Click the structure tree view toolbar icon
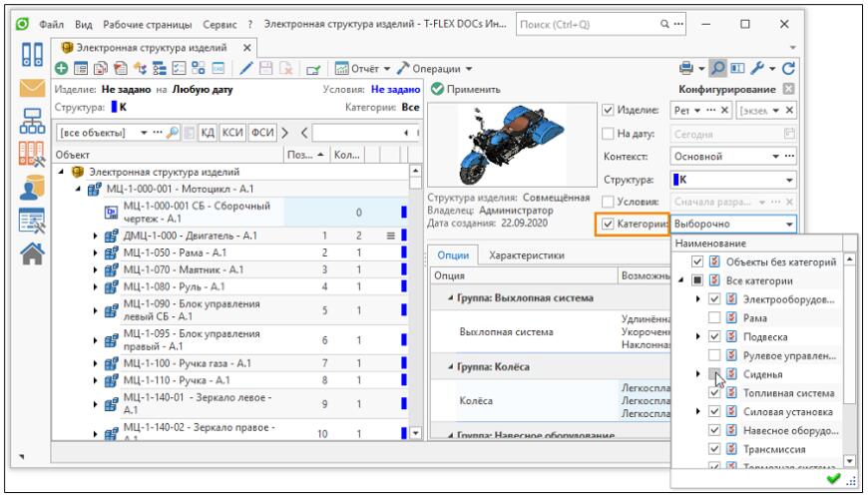 pos(160,69)
